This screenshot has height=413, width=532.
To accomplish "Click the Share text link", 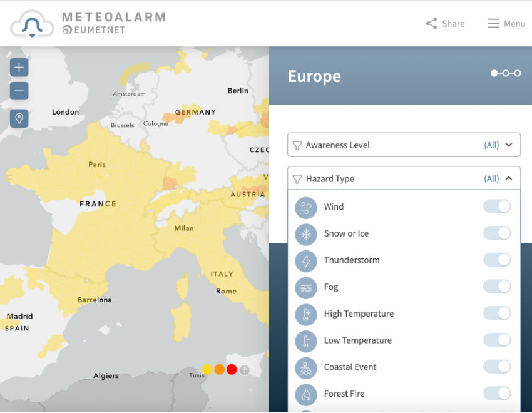I will click(x=453, y=24).
